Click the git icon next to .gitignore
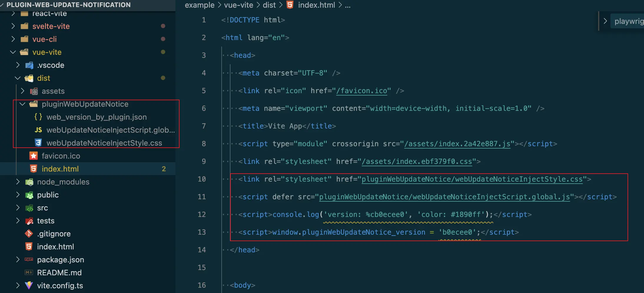This screenshot has height=293, width=644. tap(29, 234)
